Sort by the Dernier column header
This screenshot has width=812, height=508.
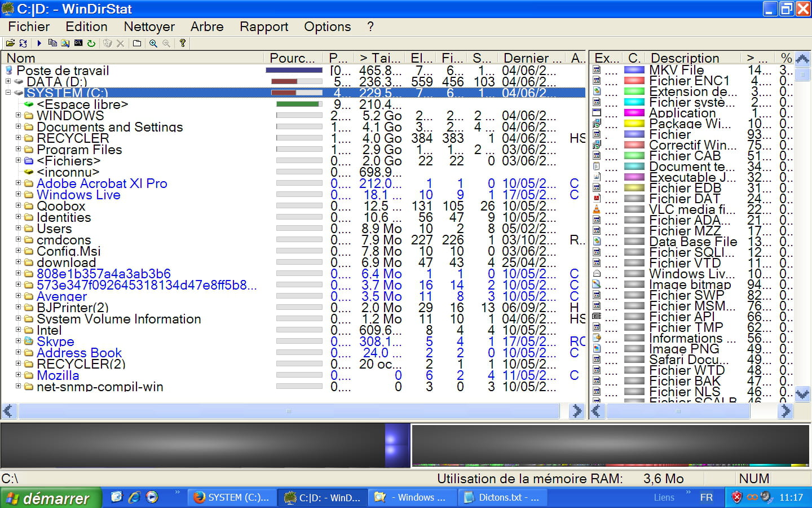click(532, 58)
